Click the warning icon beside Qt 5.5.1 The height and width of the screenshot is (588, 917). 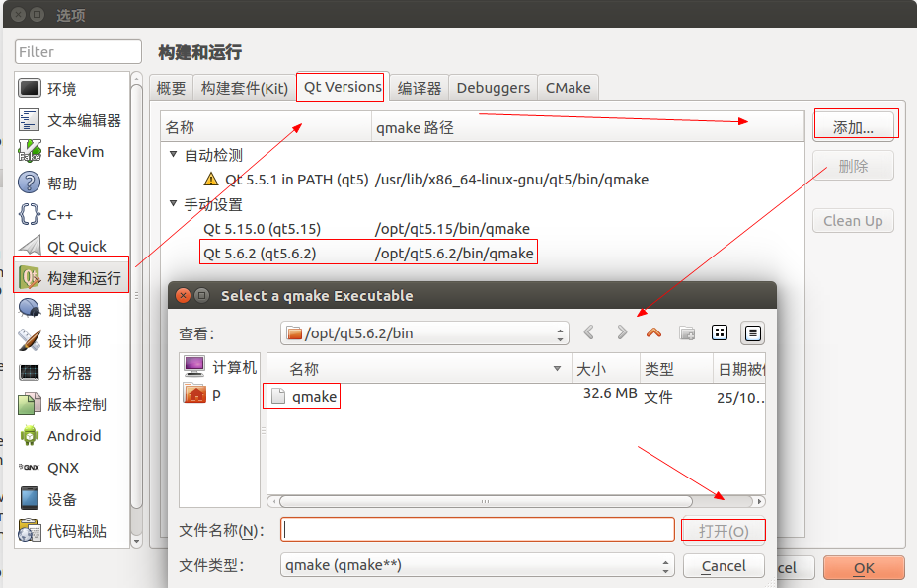click(x=211, y=179)
